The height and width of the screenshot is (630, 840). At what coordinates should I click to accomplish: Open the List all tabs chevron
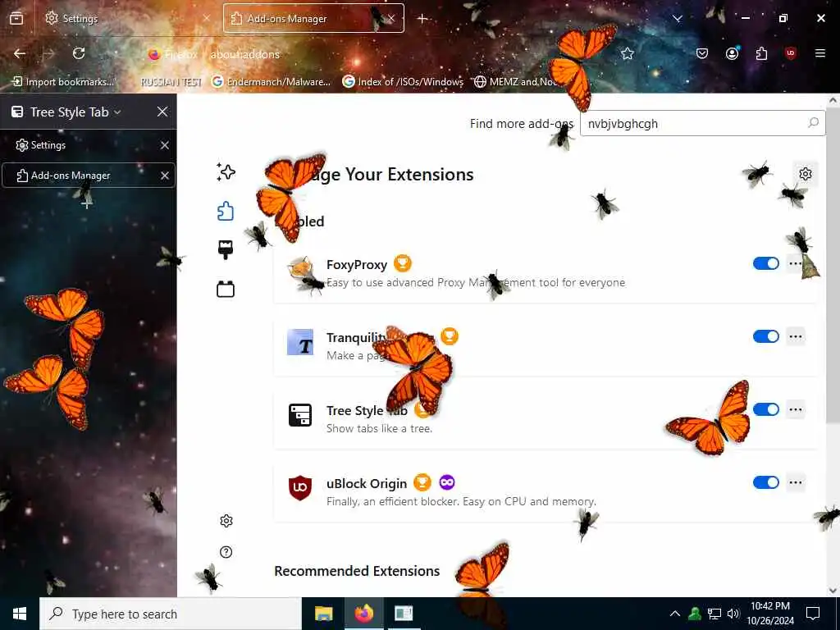(678, 19)
